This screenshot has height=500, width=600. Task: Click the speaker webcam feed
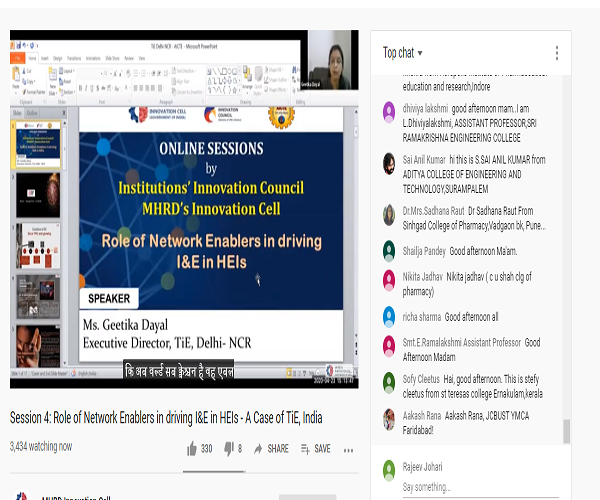[330, 60]
